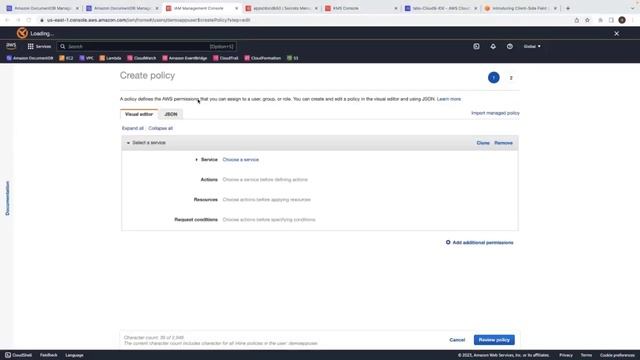Viewport: 640px width, 360px height.
Task: Go to wizard step 2 indicator
Action: 511,78
